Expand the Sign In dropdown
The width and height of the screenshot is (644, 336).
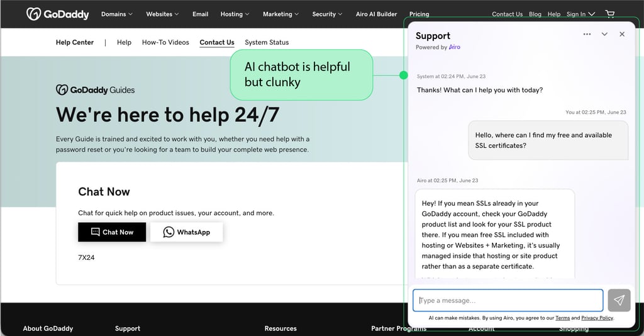pyautogui.click(x=580, y=14)
